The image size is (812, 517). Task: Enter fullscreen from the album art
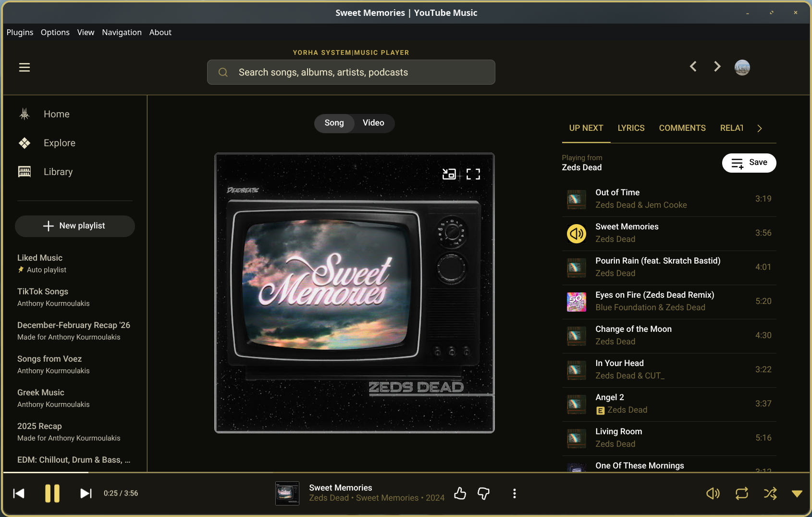(473, 174)
